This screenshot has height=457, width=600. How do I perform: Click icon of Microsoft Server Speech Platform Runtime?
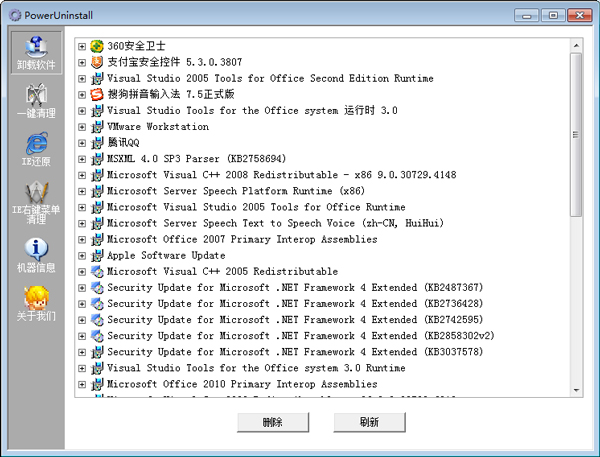pos(97,191)
